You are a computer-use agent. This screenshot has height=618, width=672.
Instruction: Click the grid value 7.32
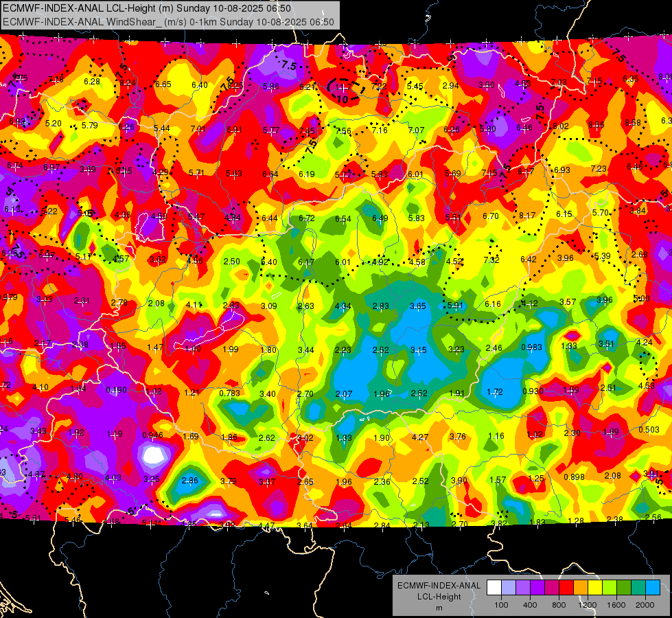point(491,260)
